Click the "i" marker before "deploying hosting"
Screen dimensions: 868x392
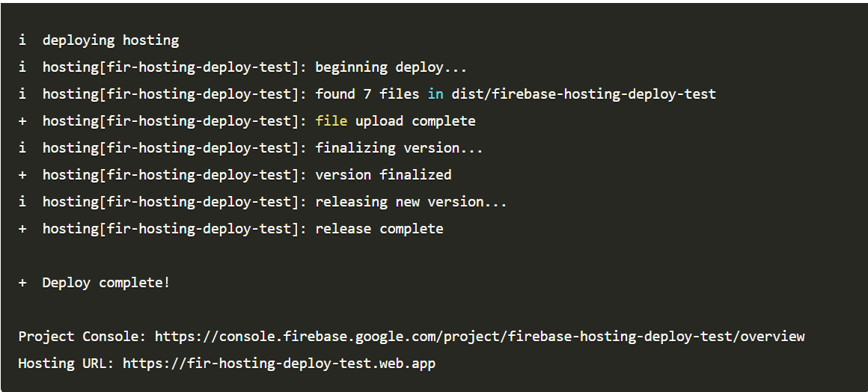(22, 40)
